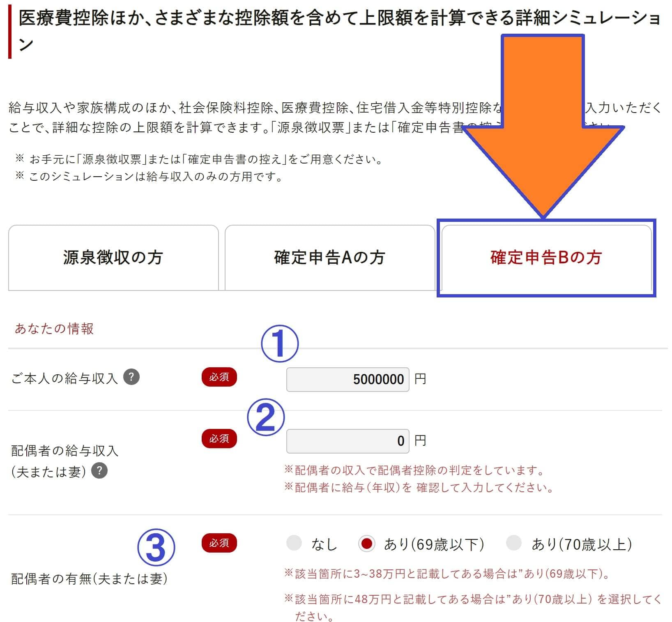Select あり(70歳以上) radio option
672x622 pixels.
[513, 543]
